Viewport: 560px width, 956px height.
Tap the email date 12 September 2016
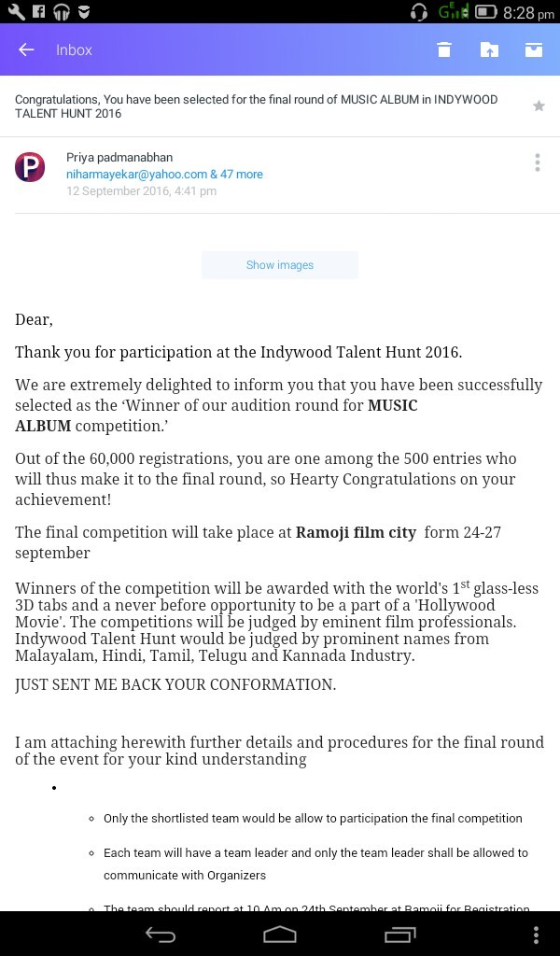coord(141,191)
